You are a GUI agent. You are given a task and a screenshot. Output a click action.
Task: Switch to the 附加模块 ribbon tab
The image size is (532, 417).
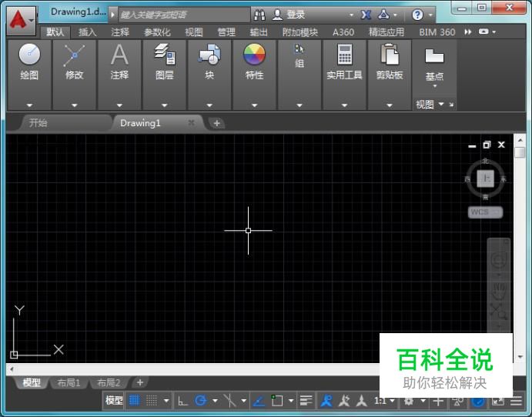pyautogui.click(x=300, y=32)
